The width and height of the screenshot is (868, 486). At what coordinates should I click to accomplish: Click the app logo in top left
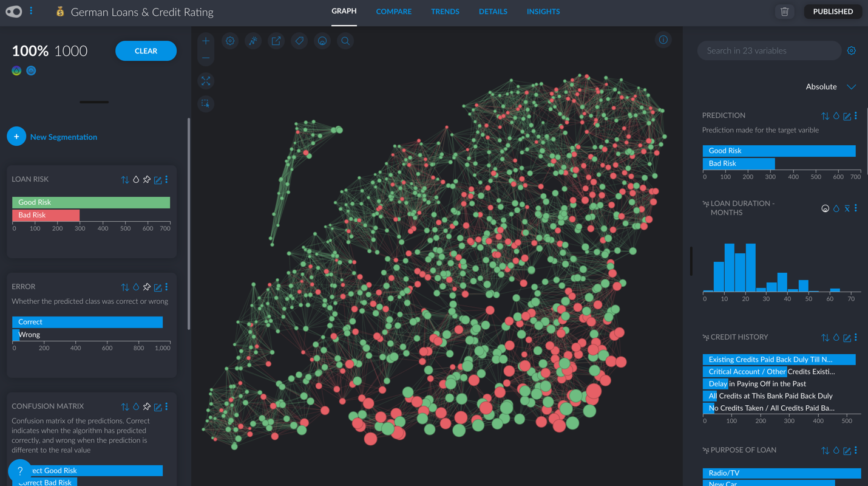pos(14,12)
